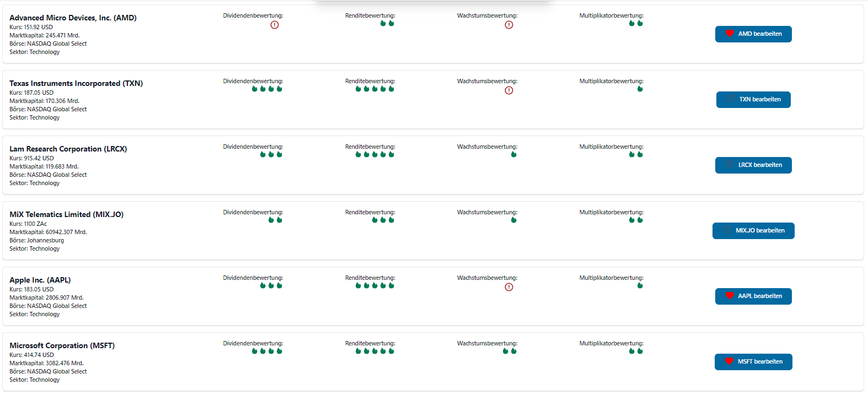
Task: Click the text Kurs: 915.42 USD
Action: tap(31, 158)
